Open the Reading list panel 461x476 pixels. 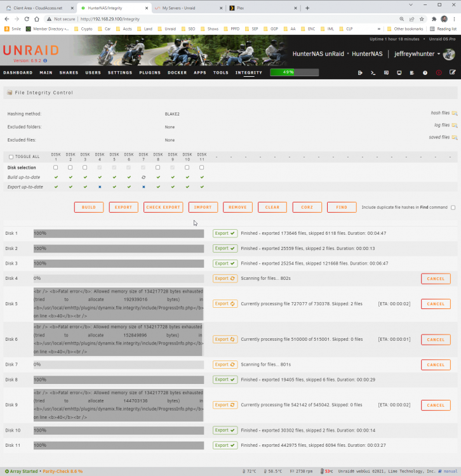[x=443, y=29]
